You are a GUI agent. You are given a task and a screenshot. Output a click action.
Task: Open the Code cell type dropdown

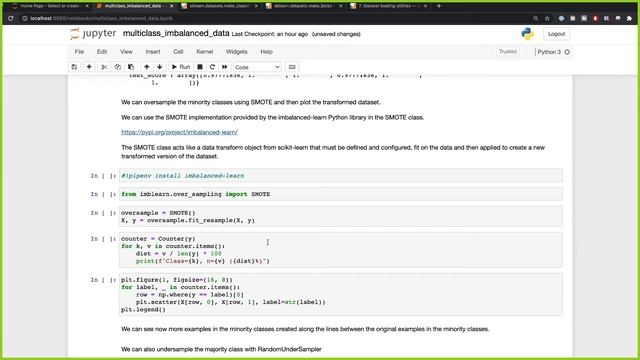coord(257,67)
